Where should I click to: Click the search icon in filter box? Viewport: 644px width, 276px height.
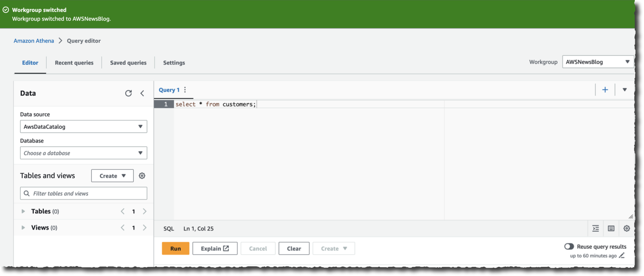pyautogui.click(x=27, y=193)
